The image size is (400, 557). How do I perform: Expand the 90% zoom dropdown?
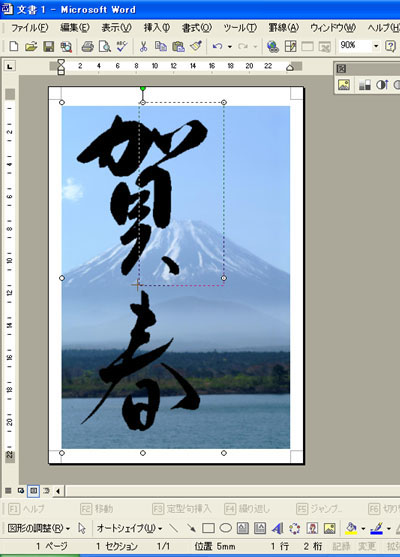tap(376, 46)
